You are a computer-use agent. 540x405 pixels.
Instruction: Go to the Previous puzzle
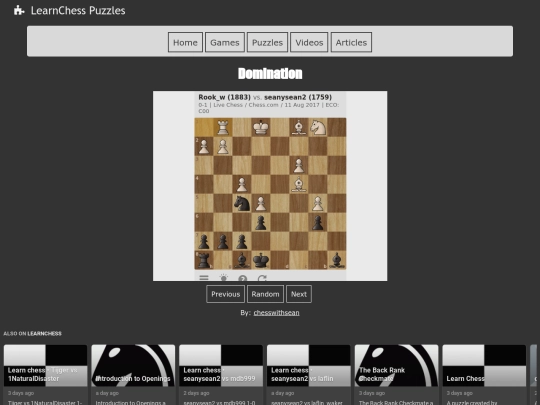(x=226, y=294)
